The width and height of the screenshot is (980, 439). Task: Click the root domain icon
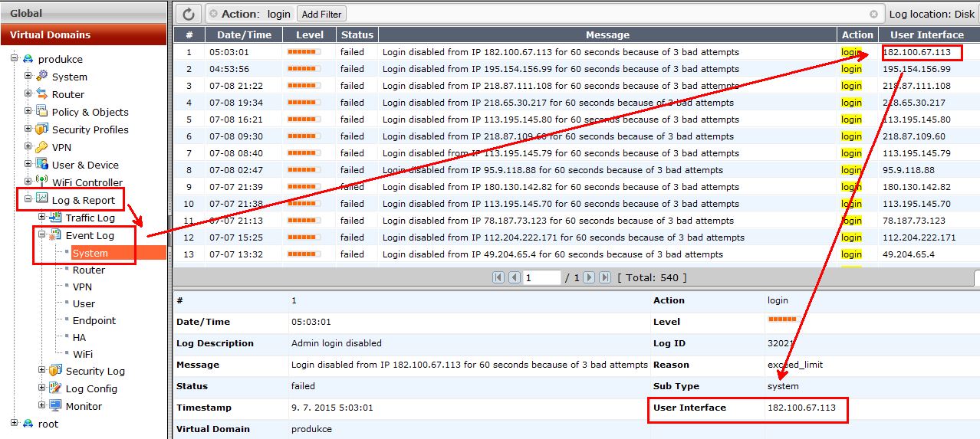[28, 423]
